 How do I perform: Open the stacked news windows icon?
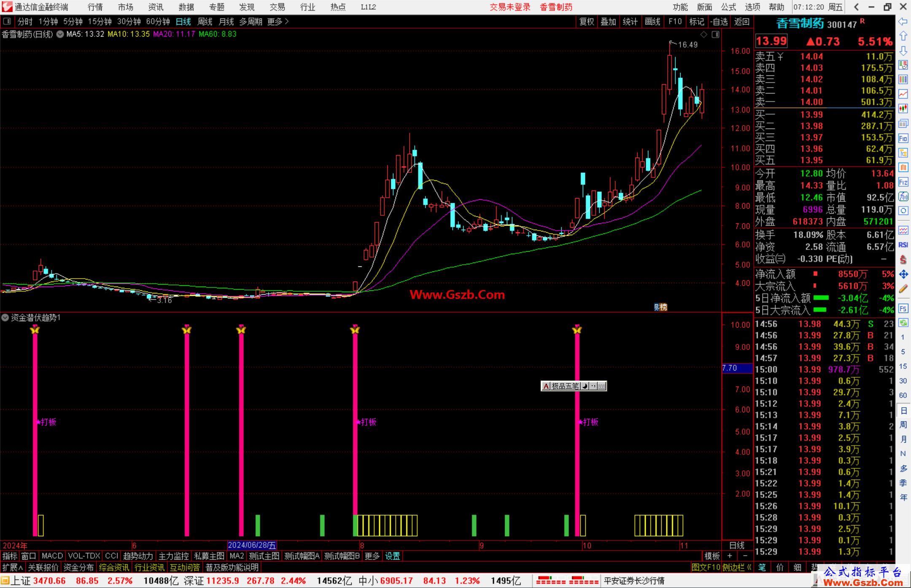point(903,124)
